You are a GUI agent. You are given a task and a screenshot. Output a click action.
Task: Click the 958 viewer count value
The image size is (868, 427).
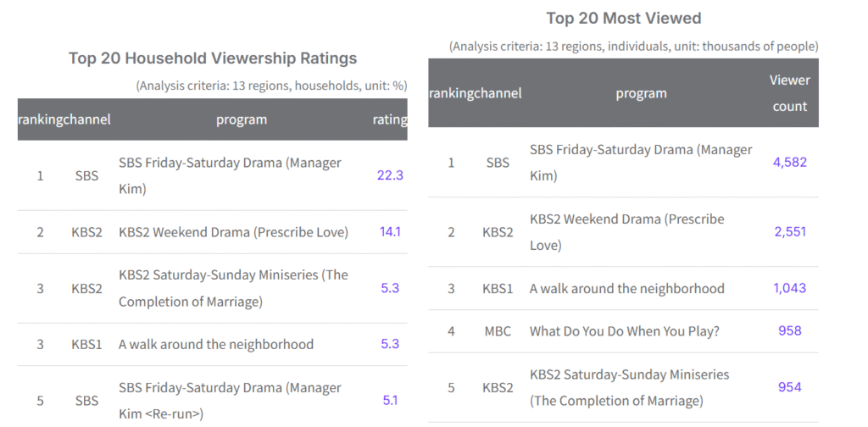790,330
